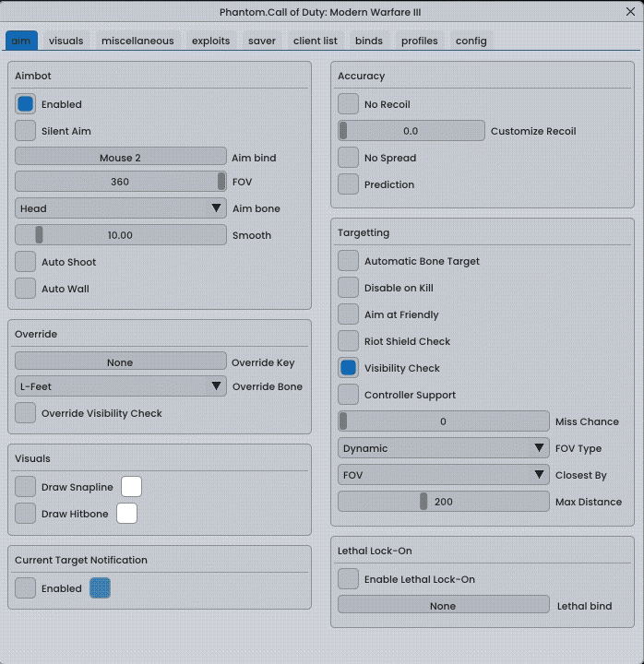This screenshot has width=644, height=664.
Task: Click the active aim tab
Action: (21, 41)
